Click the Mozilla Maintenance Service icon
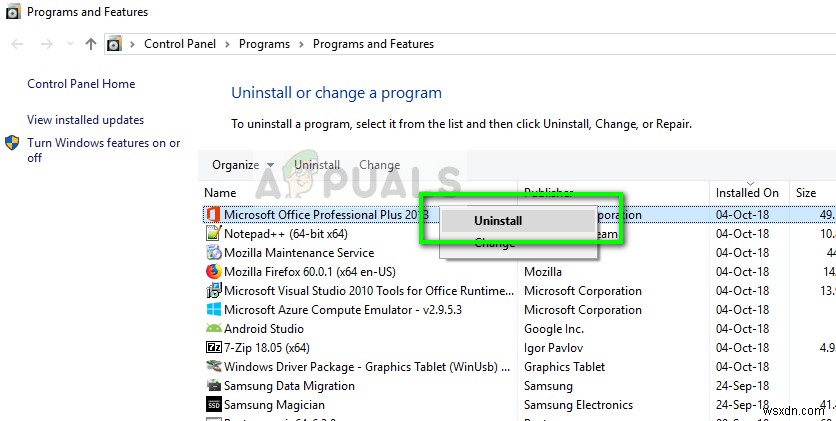 click(213, 253)
